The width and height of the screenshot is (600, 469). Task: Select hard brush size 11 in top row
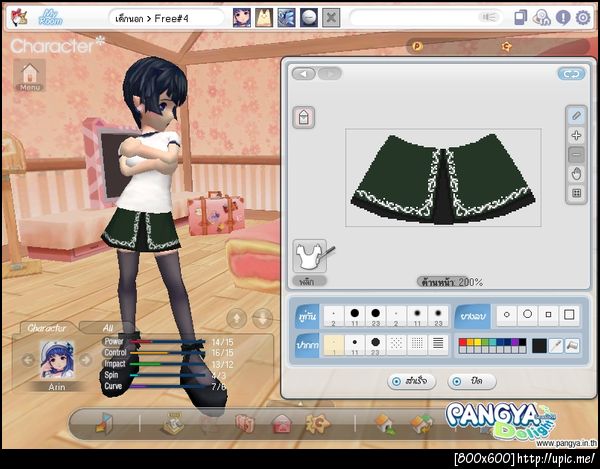[355, 316]
